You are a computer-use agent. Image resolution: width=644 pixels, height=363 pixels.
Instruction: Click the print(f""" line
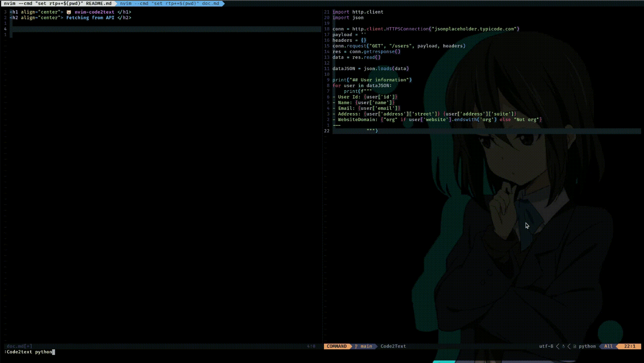click(x=358, y=91)
